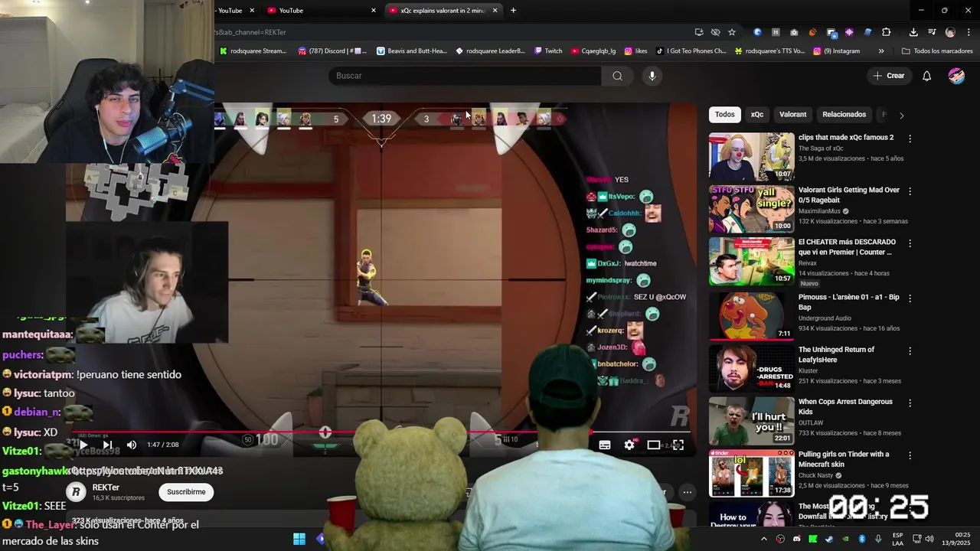The height and width of the screenshot is (551, 980).
Task: Select the xQc filter chip
Action: (757, 115)
